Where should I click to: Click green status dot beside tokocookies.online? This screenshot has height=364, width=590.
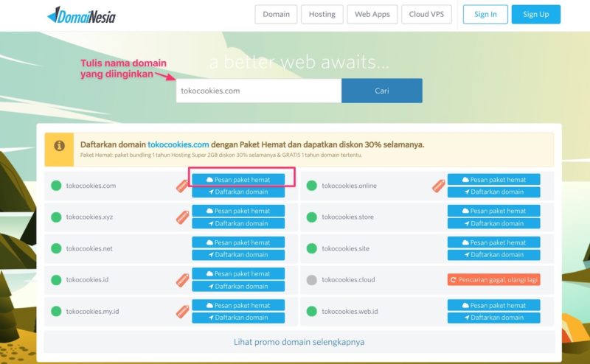click(311, 186)
